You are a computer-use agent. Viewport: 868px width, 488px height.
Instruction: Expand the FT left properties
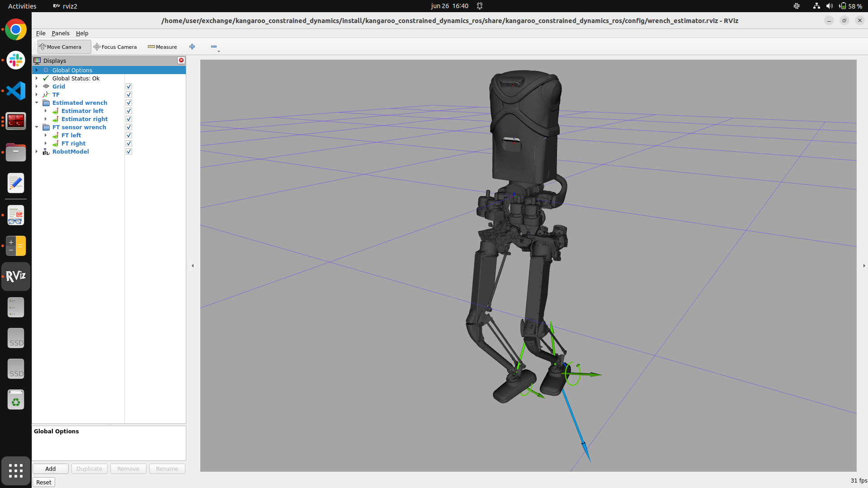point(46,135)
